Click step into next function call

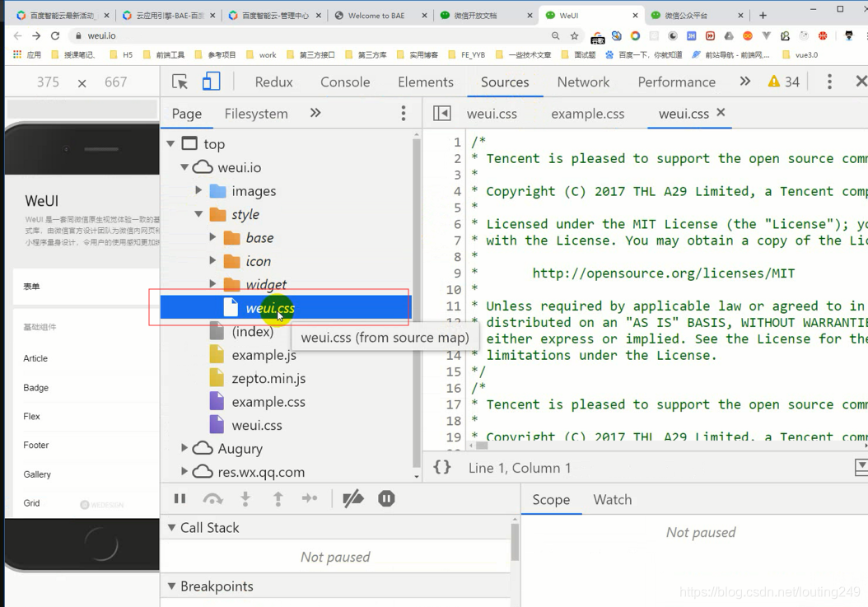tap(245, 499)
